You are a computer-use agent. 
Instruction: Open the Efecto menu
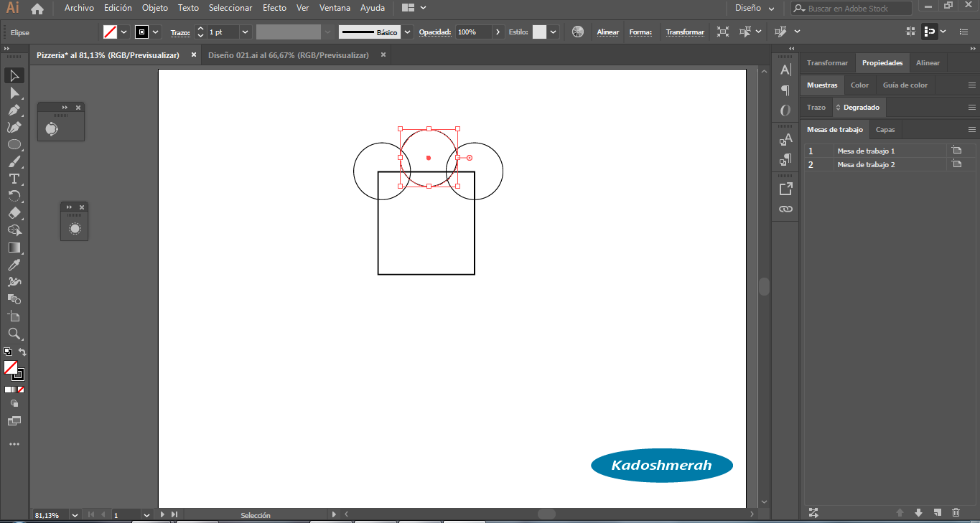tap(274, 8)
